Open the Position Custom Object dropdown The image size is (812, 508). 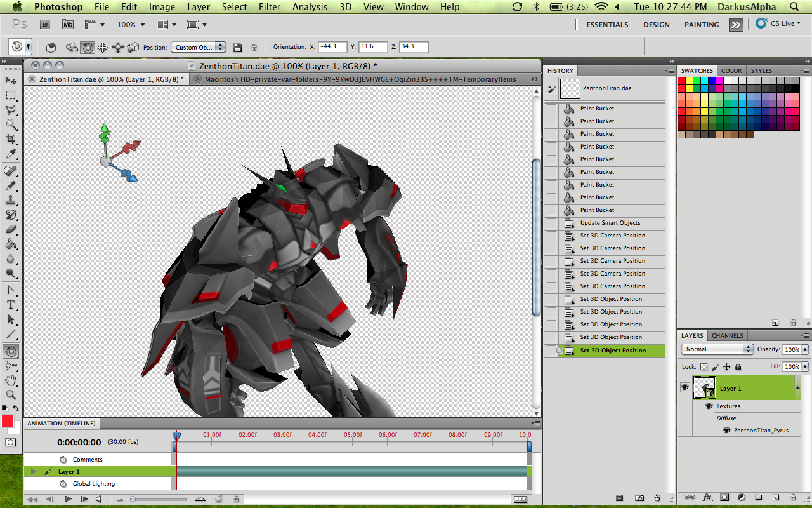click(x=199, y=47)
